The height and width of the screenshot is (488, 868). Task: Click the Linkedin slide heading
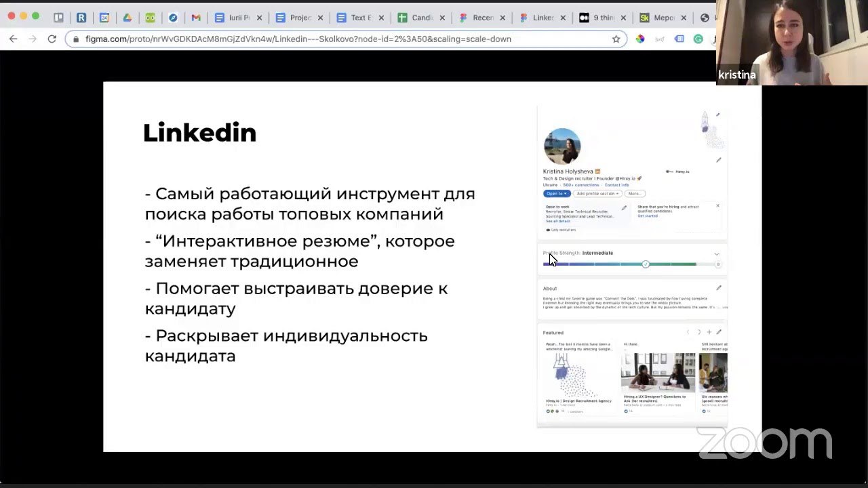199,133
